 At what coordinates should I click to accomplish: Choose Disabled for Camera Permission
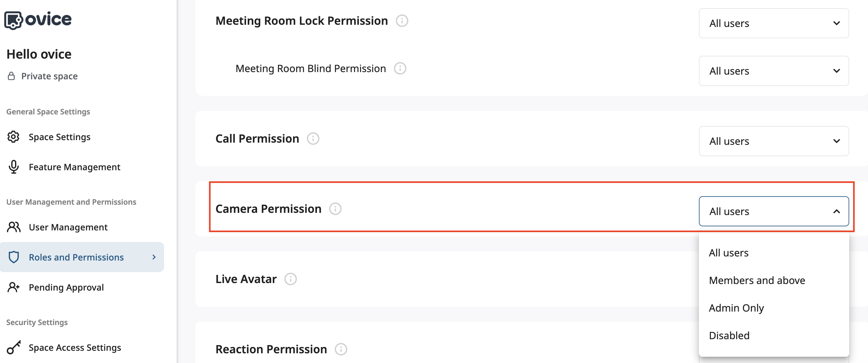pyautogui.click(x=729, y=335)
